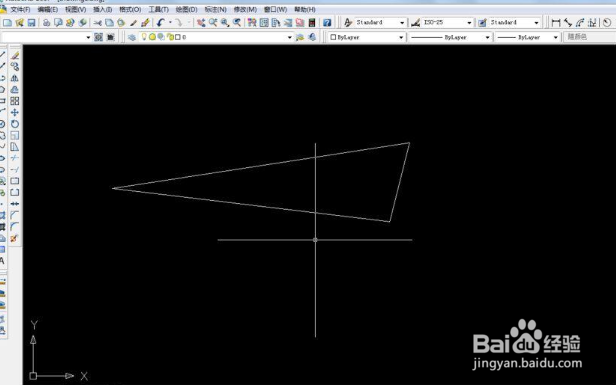Select the Linear Dimension tool
616x385 pixels.
(x=556, y=23)
